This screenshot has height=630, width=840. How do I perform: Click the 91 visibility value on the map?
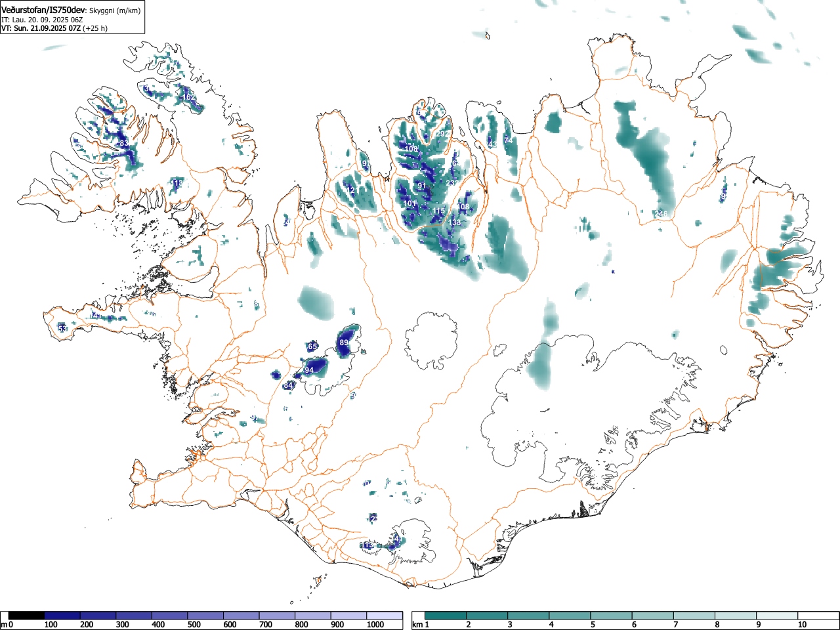coord(422,186)
